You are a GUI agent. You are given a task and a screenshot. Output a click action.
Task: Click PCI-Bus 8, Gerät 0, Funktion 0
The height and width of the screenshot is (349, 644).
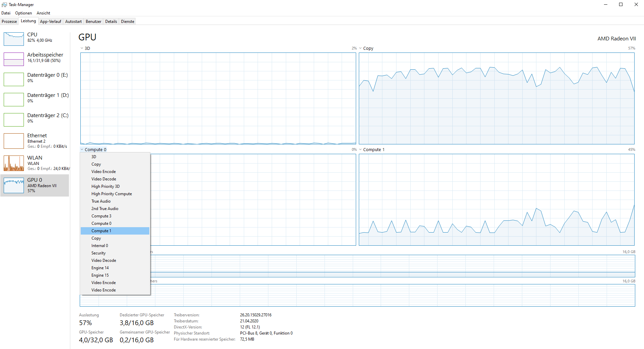click(x=266, y=333)
